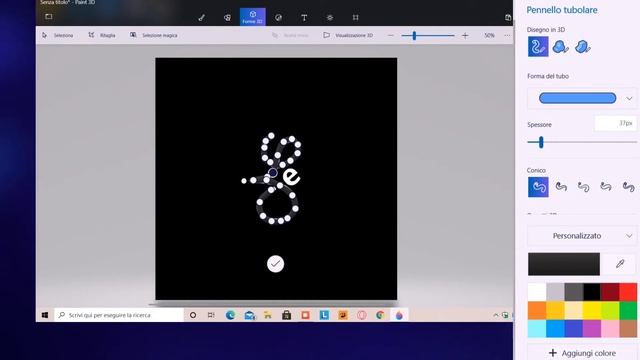
Task: Toggle Visualizzazione 3D view
Action: coord(348,36)
